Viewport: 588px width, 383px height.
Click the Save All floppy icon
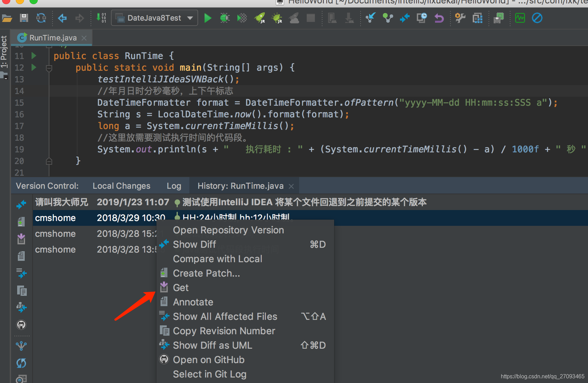click(x=24, y=18)
